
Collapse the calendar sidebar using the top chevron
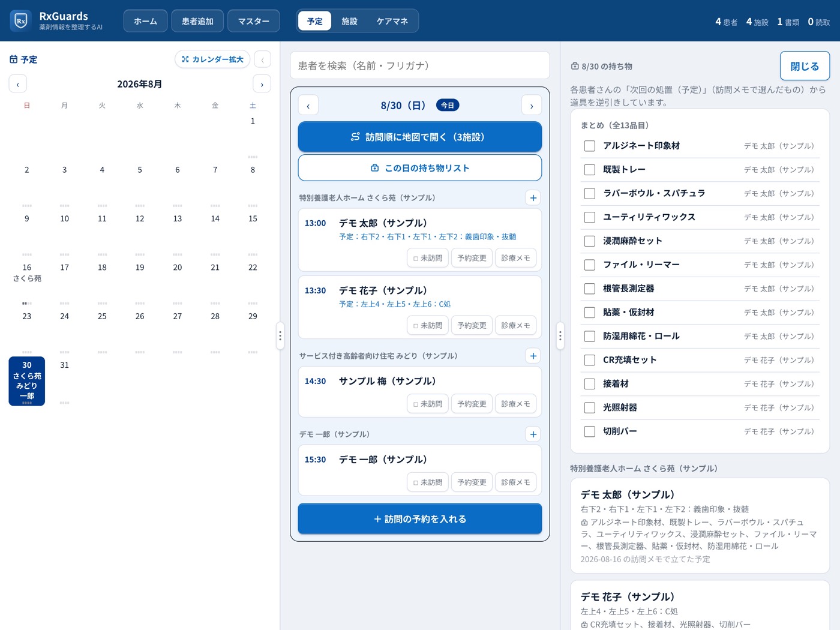point(262,59)
